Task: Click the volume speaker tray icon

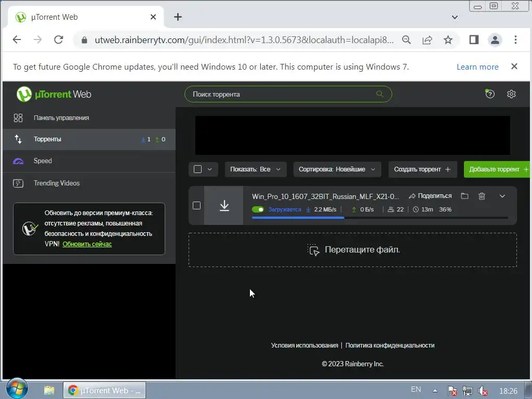Action: (x=483, y=391)
